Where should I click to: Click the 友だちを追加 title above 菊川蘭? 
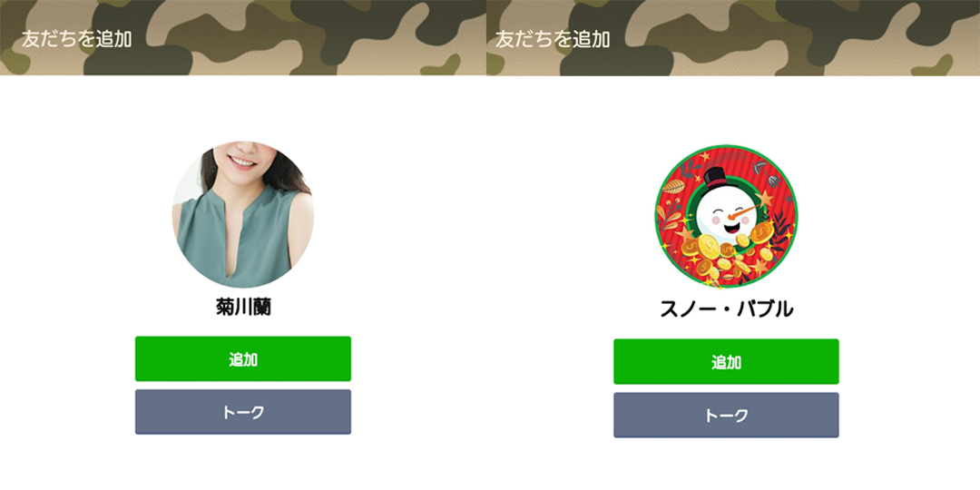pos(77,39)
